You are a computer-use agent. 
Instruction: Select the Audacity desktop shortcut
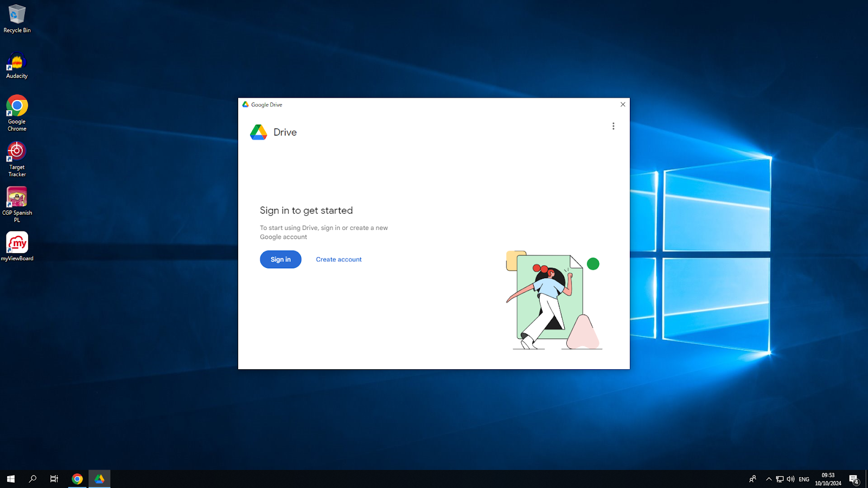tap(17, 66)
